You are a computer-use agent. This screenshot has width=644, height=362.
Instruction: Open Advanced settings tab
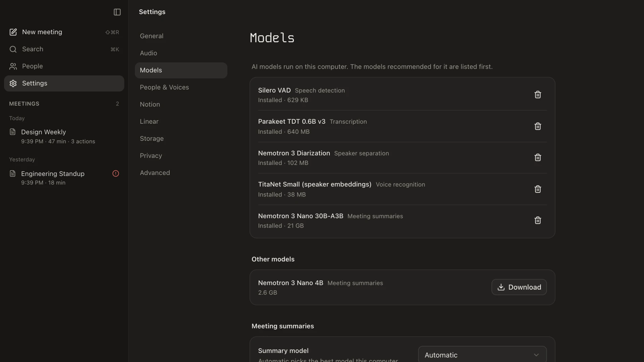pyautogui.click(x=181, y=173)
